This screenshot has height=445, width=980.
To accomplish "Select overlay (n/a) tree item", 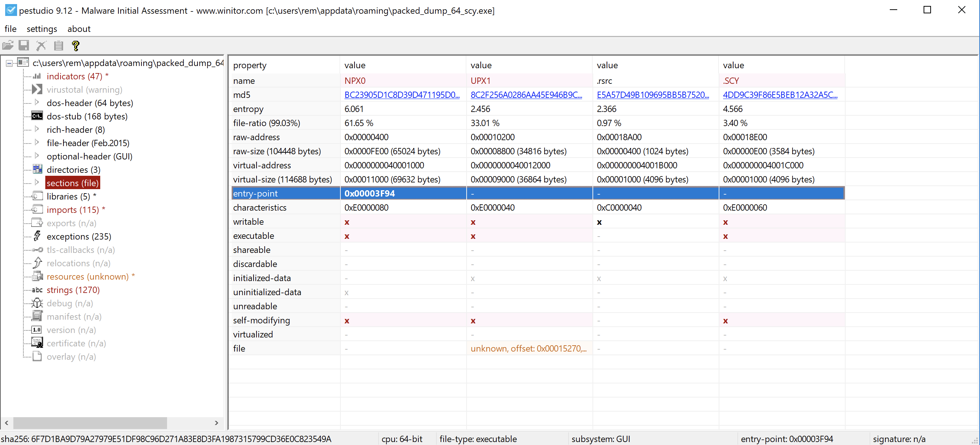I will click(x=71, y=357).
